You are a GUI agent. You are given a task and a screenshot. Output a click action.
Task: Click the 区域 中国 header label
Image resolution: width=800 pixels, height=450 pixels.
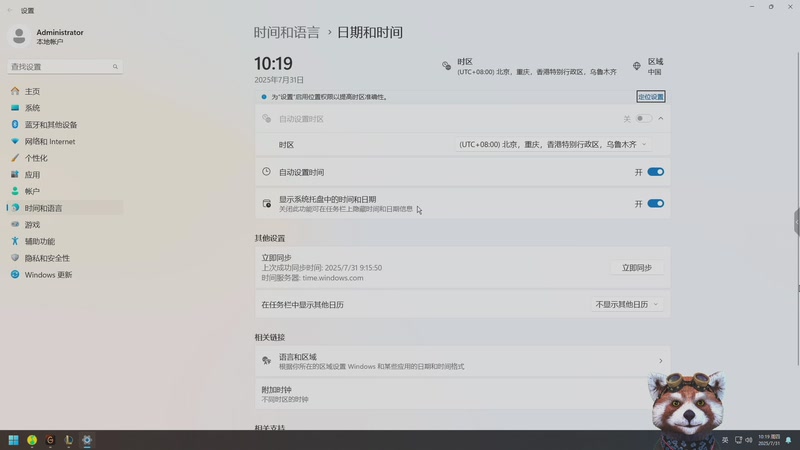point(655,66)
